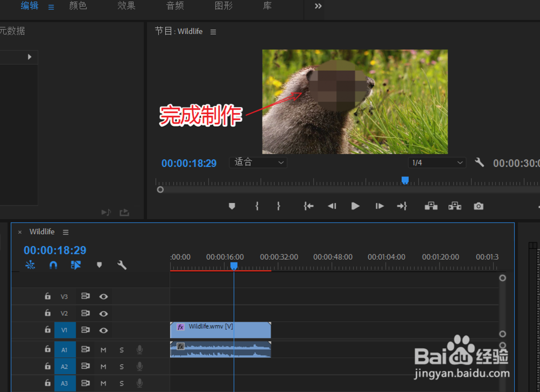Solo the A1 track

tap(122, 350)
